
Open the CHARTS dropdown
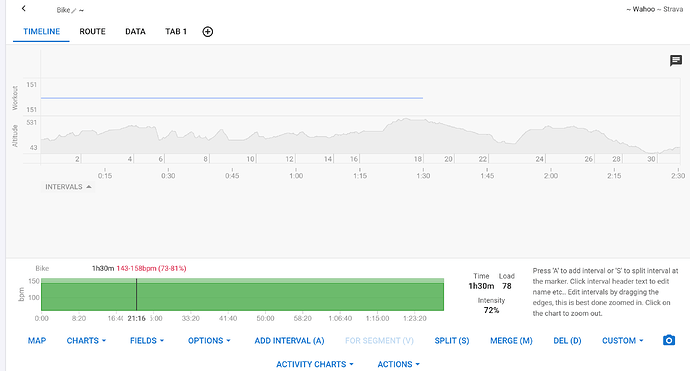tap(86, 341)
